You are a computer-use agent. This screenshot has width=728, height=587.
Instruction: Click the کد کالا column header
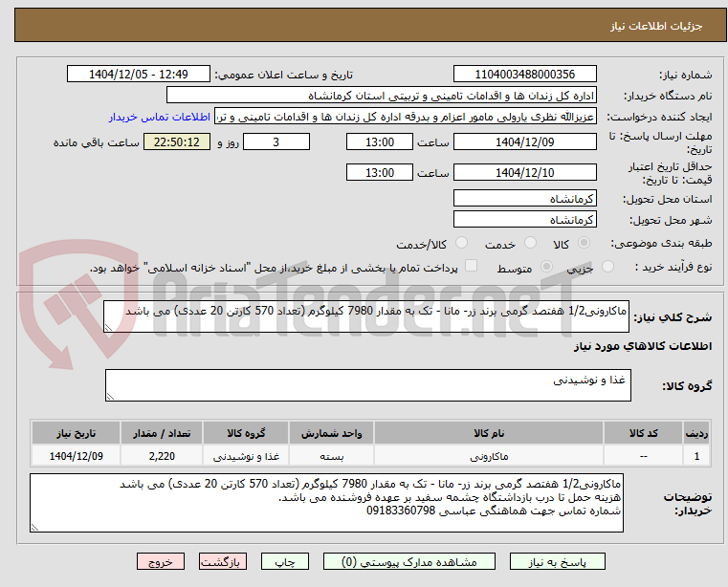[643, 433]
